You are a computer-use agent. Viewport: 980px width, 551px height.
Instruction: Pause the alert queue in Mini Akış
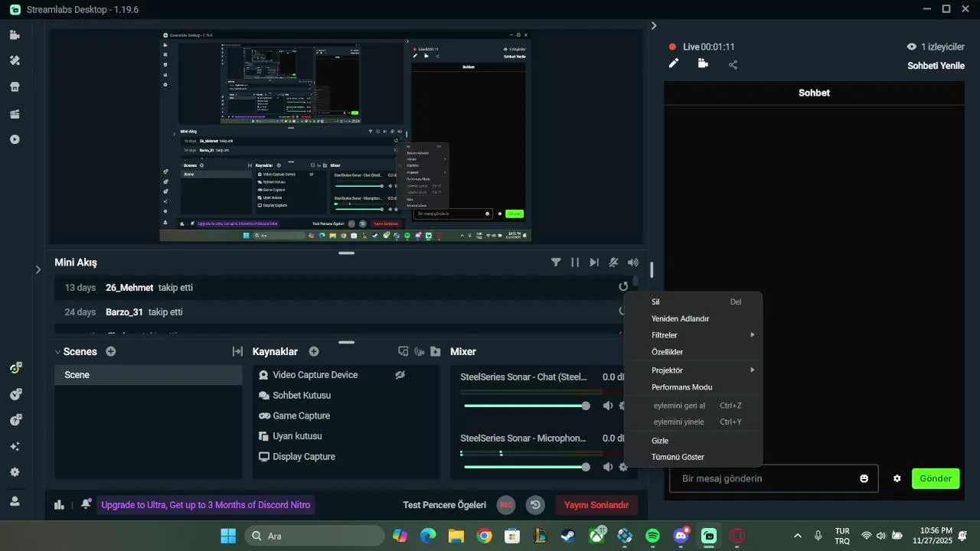575,262
